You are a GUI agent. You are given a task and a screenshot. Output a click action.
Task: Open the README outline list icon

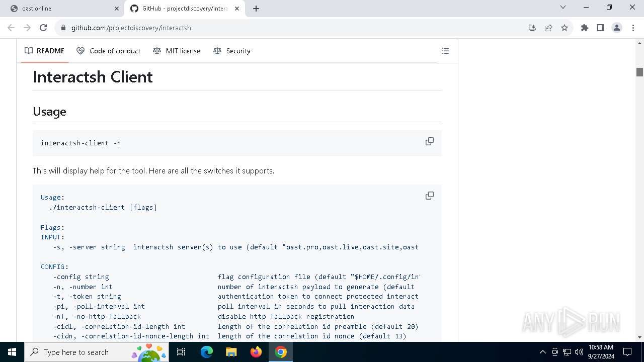445,51
